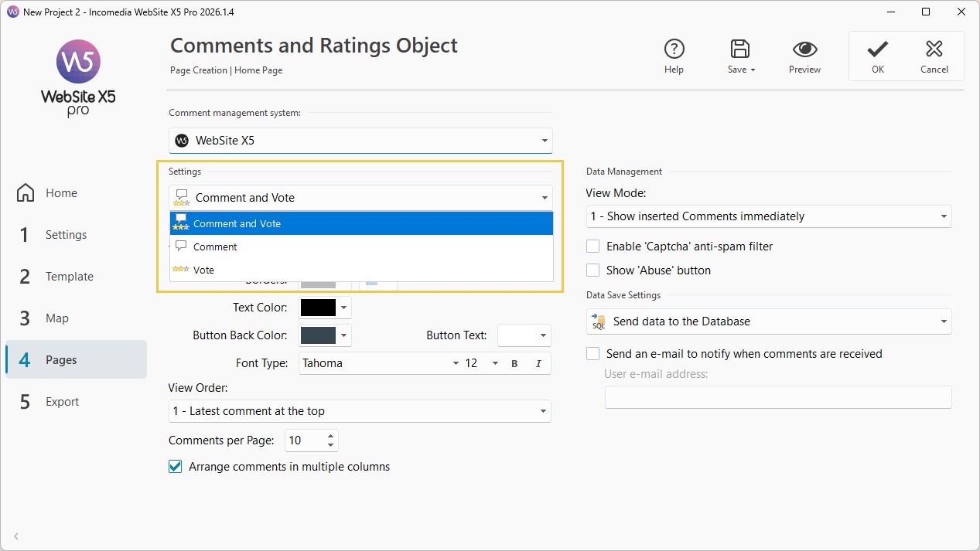Toggle bold font style button
Screen dimensions: 980x551
[514, 363]
